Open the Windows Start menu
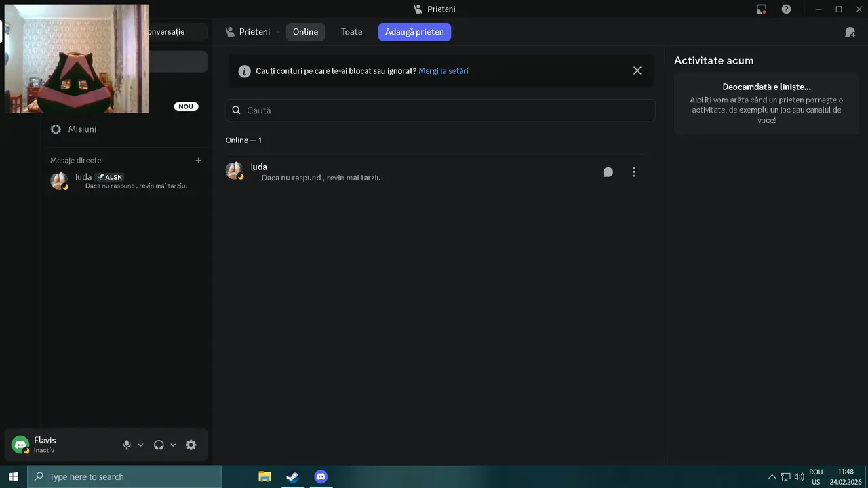Image resolution: width=868 pixels, height=488 pixels. 13,476
